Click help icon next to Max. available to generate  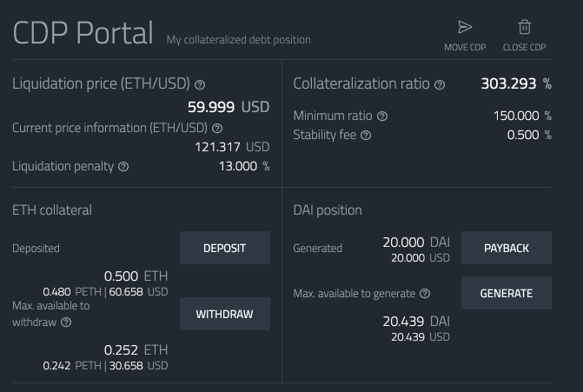pos(425,294)
